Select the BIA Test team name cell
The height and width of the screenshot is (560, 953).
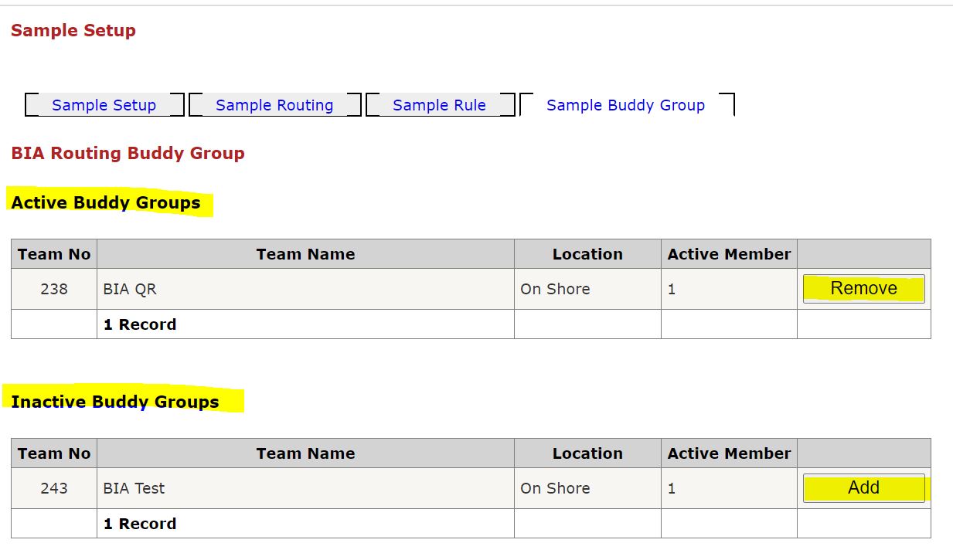coord(134,488)
